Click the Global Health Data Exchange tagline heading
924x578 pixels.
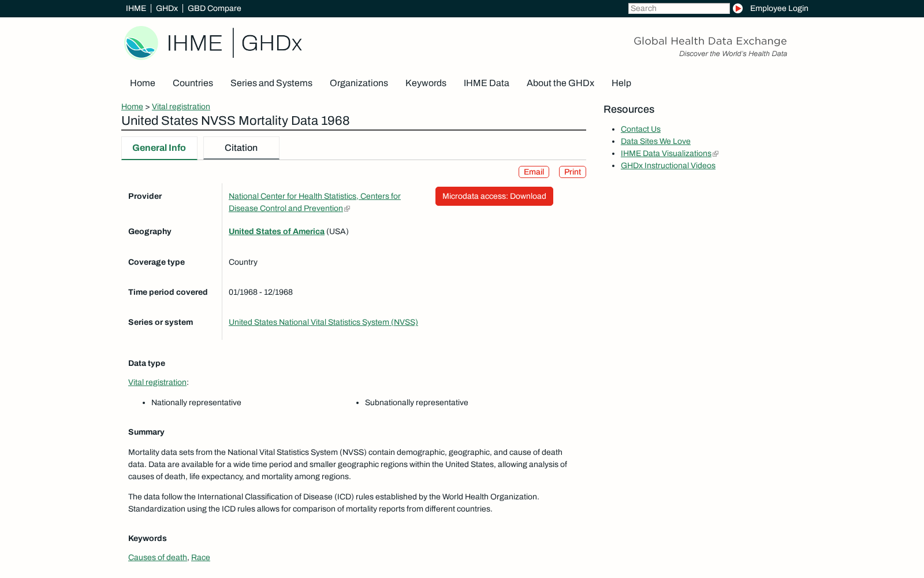tap(710, 41)
